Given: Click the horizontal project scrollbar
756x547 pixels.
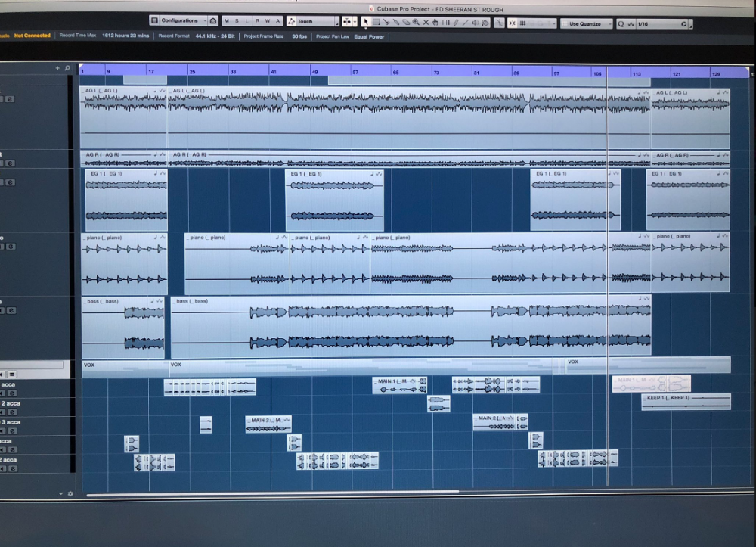Looking at the screenshot, I should pyautogui.click(x=272, y=493).
